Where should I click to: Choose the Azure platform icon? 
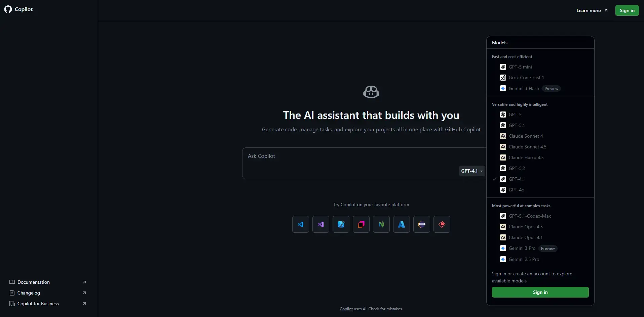tap(402, 224)
